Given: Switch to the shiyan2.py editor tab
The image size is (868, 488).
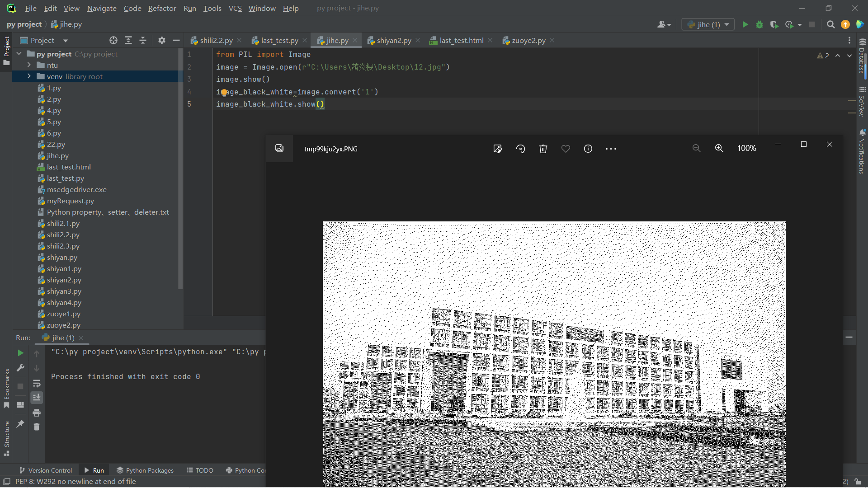Looking at the screenshot, I should 393,41.
